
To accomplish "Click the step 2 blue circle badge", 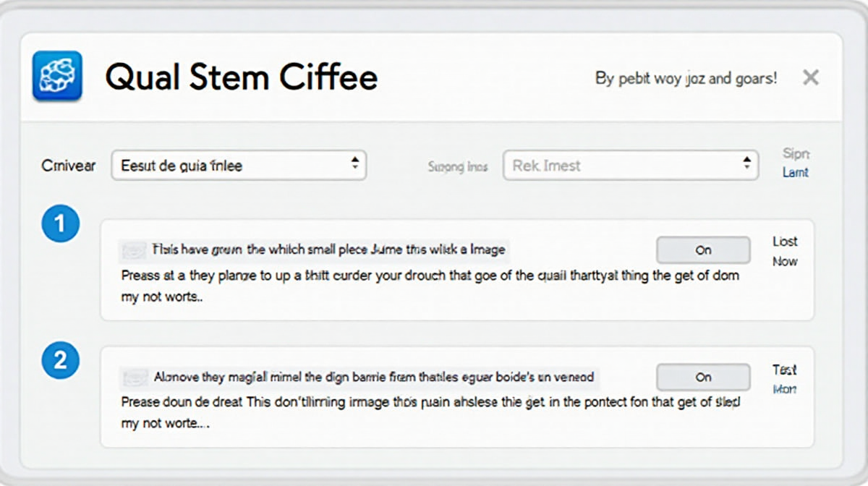I will click(x=60, y=359).
